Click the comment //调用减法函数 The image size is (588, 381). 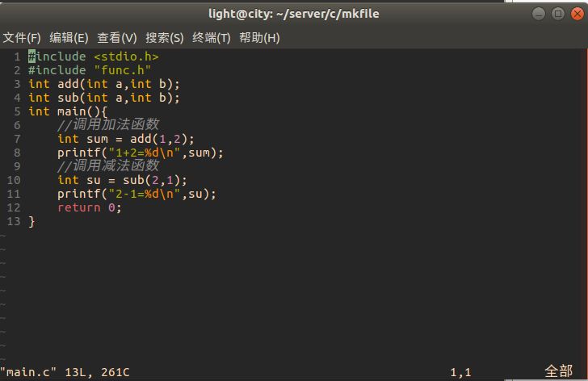[108, 166]
